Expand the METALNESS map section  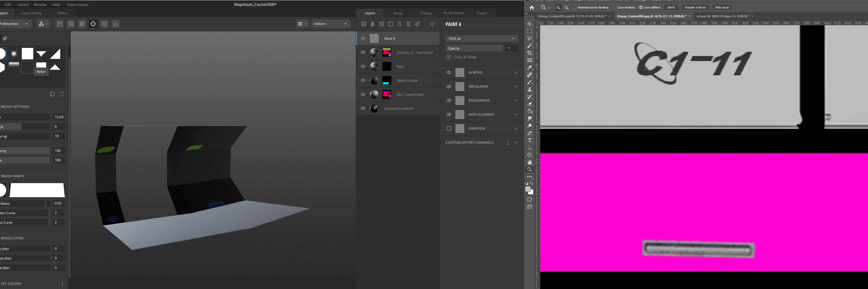(516, 87)
